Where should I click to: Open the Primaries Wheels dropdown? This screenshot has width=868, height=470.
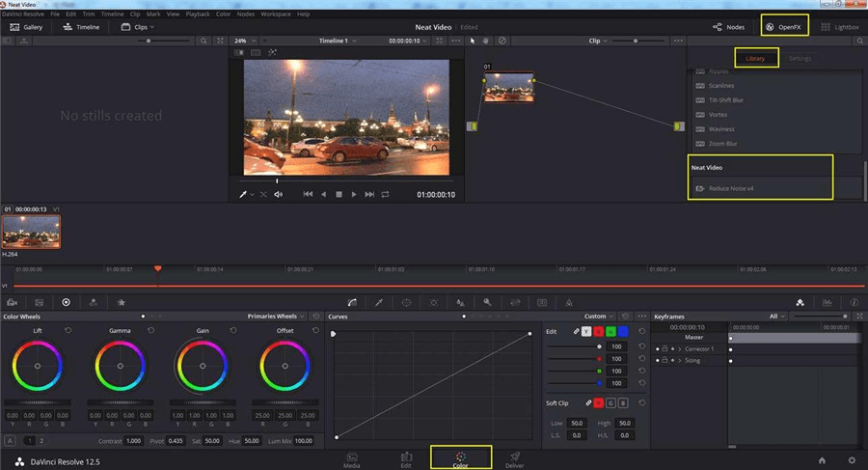(x=277, y=316)
